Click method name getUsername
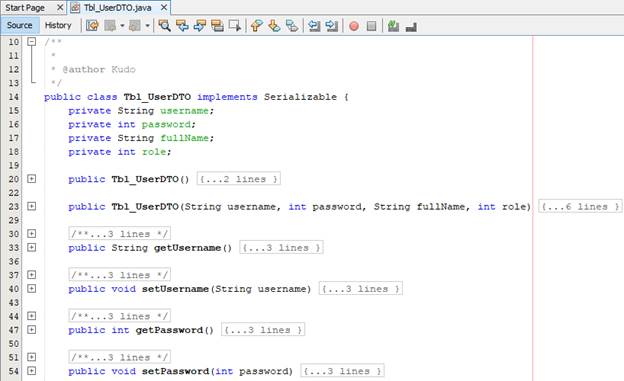624x381 pixels. pyautogui.click(x=187, y=248)
